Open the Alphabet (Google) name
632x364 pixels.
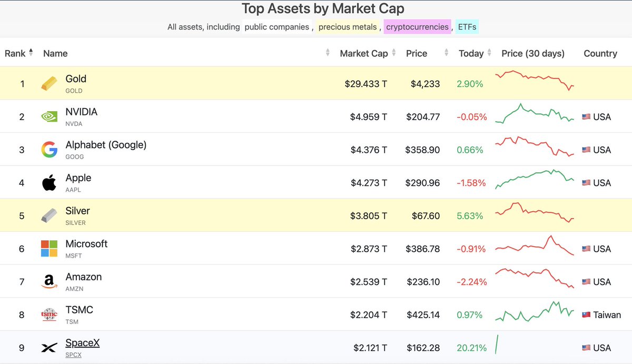(x=106, y=145)
